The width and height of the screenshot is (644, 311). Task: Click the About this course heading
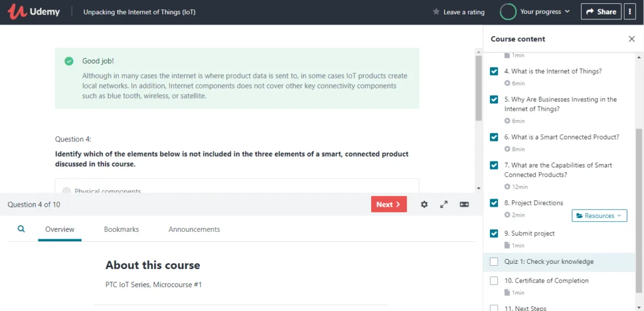[153, 265]
